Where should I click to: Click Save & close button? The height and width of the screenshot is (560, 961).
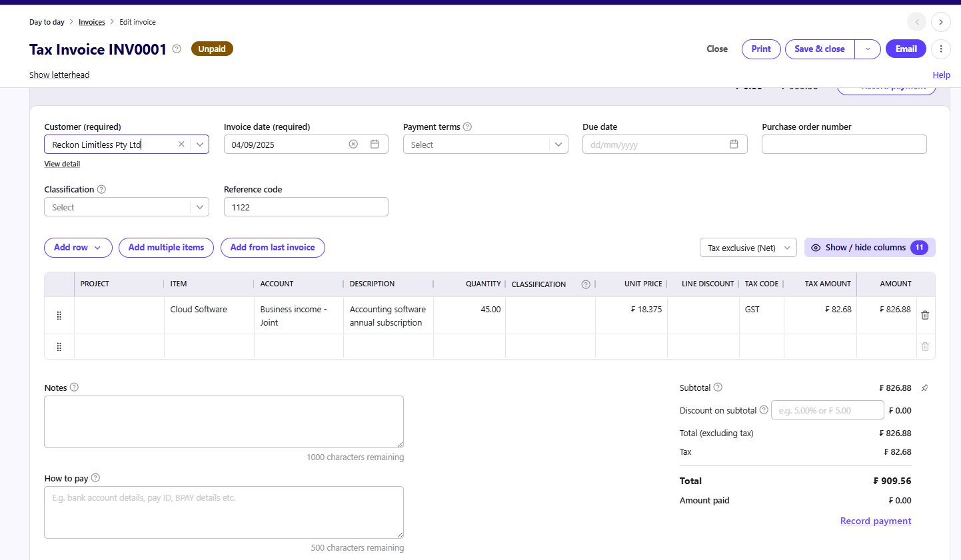(820, 49)
